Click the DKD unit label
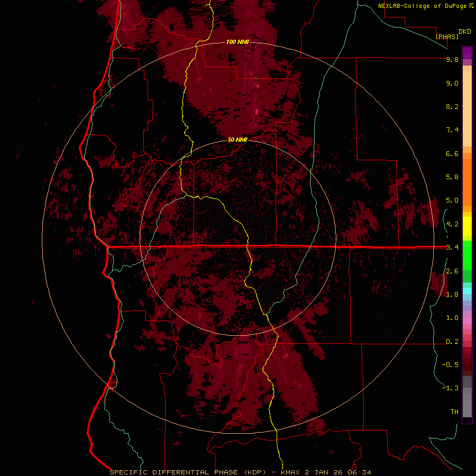Viewport: 476px width, 476px height. click(465, 32)
